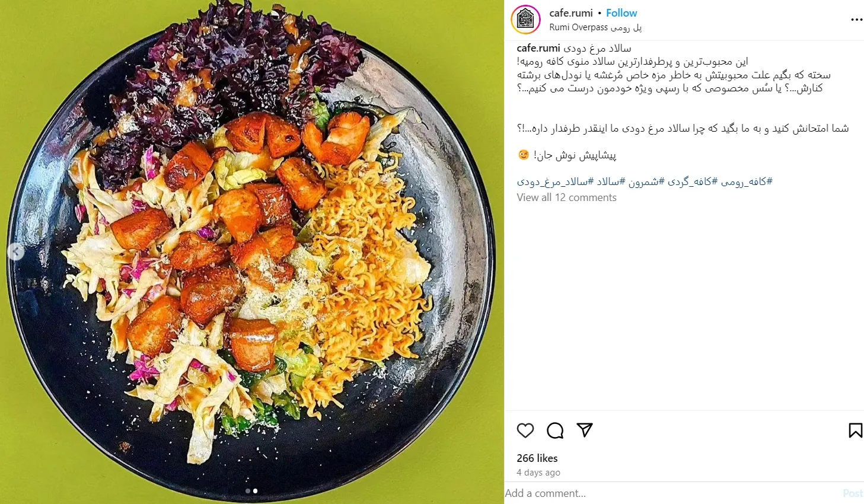Click the Post comment button
Screen dimensions: 864x504
(x=853, y=493)
